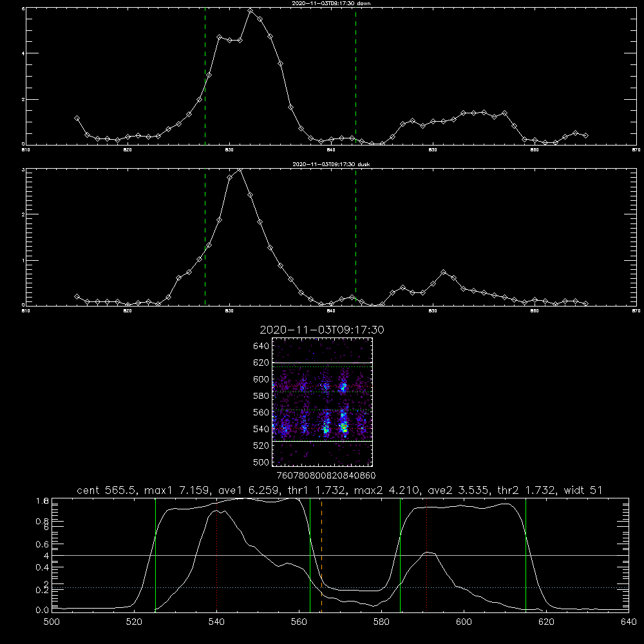Click the dawn curve's highest peak point
Viewport: 644px width, 644px height.
250,11
